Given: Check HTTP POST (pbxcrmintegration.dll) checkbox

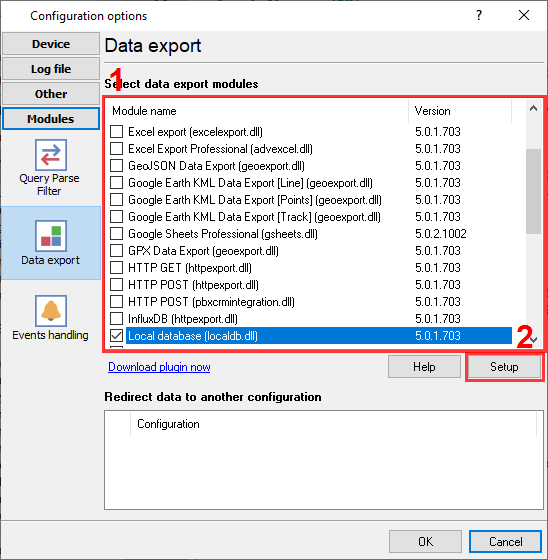Looking at the screenshot, I should (116, 302).
